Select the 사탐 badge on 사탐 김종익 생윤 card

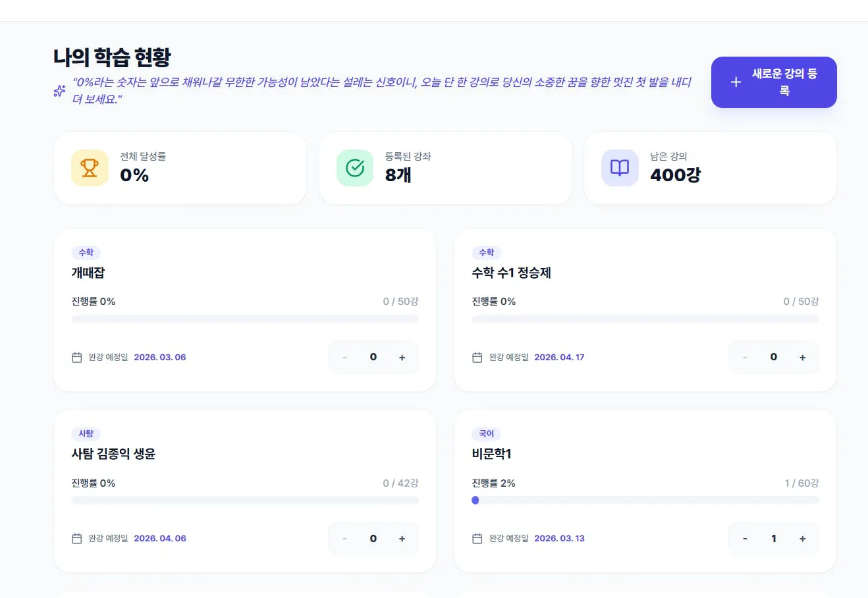pyautogui.click(x=86, y=433)
